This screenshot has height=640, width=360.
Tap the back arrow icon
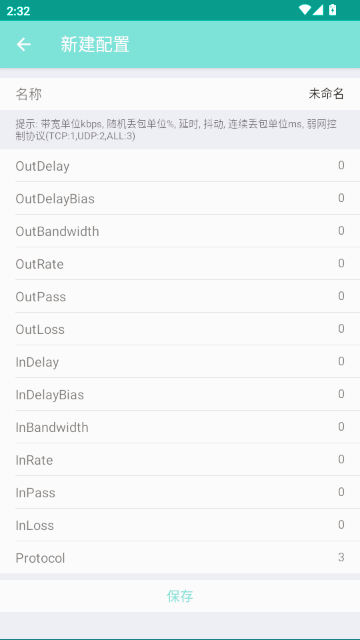click(x=24, y=44)
